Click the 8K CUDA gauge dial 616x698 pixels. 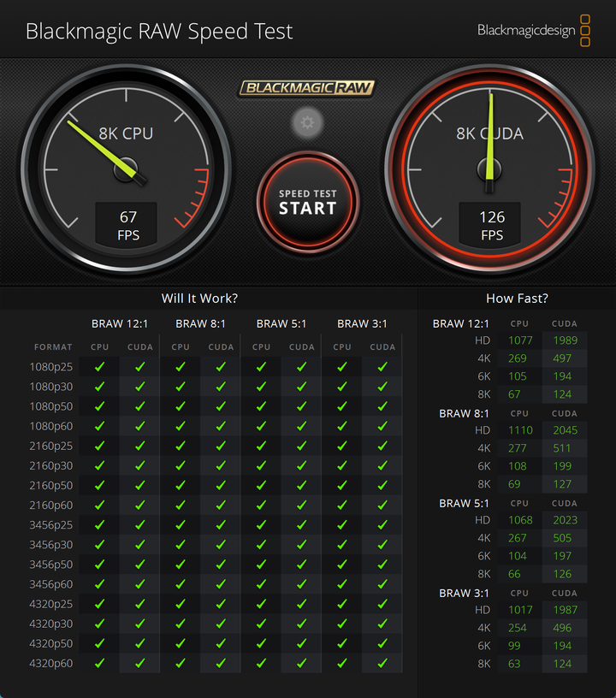489,169
